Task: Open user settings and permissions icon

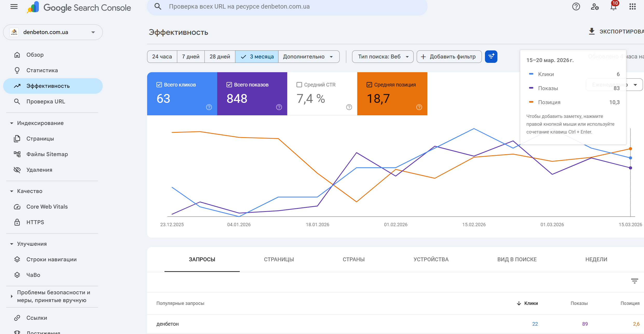Action: pyautogui.click(x=595, y=6)
